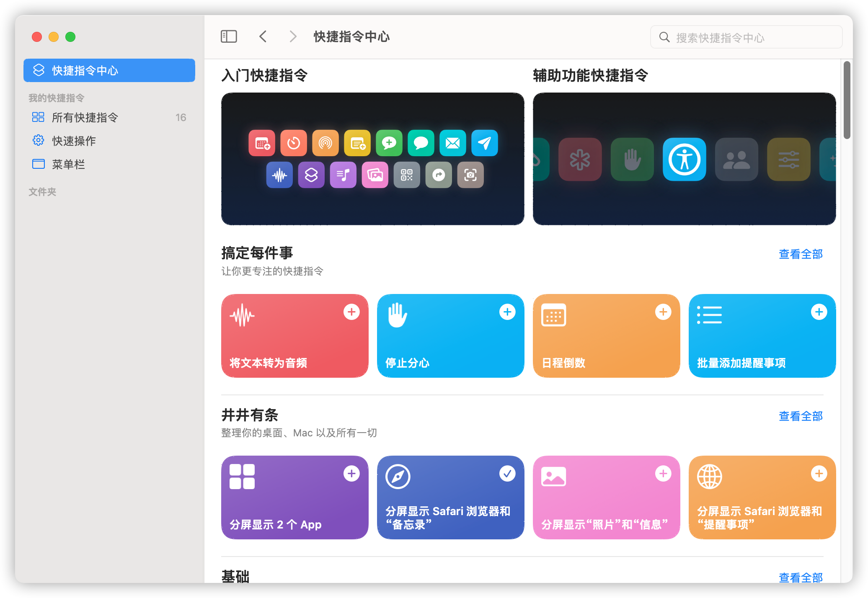The width and height of the screenshot is (868, 598).
Task: Select 快速操作 in the sidebar
Action: coord(109,141)
